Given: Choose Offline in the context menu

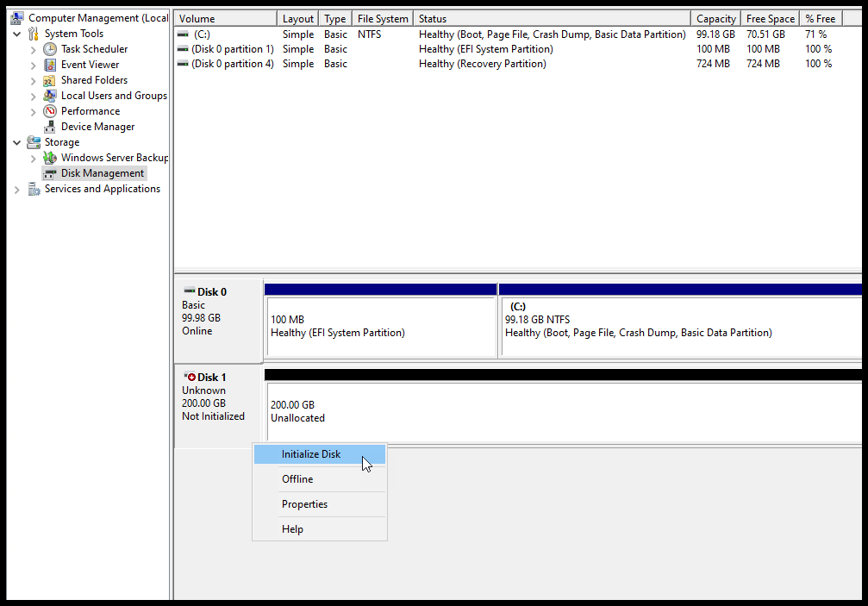Looking at the screenshot, I should pos(320,479).
